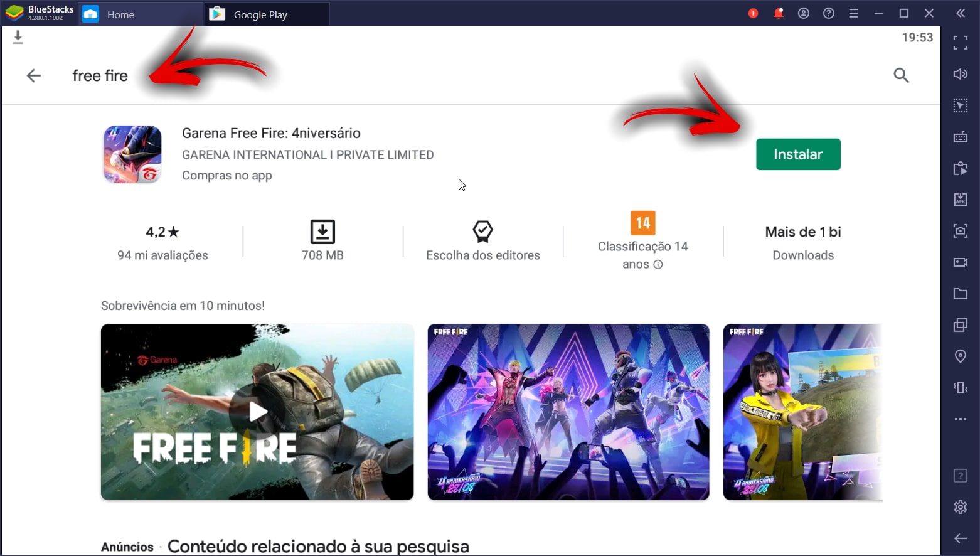Click Sobrevivência em 10 minutos! text

pyautogui.click(x=183, y=306)
